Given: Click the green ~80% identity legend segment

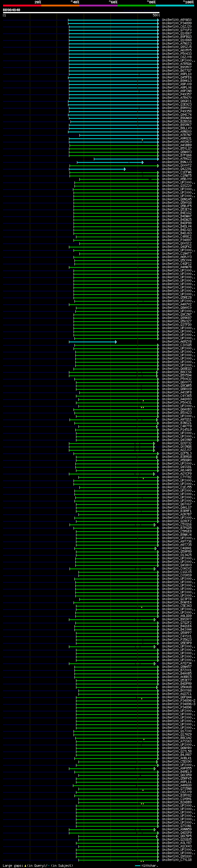Looking at the screenshot, I should [x=137, y=6].
